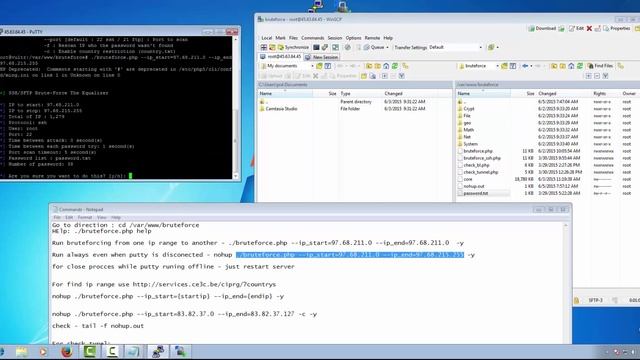Click the Synchronize button in WinSCP toolbar
Screen dimensions: 640x360
coord(293,47)
